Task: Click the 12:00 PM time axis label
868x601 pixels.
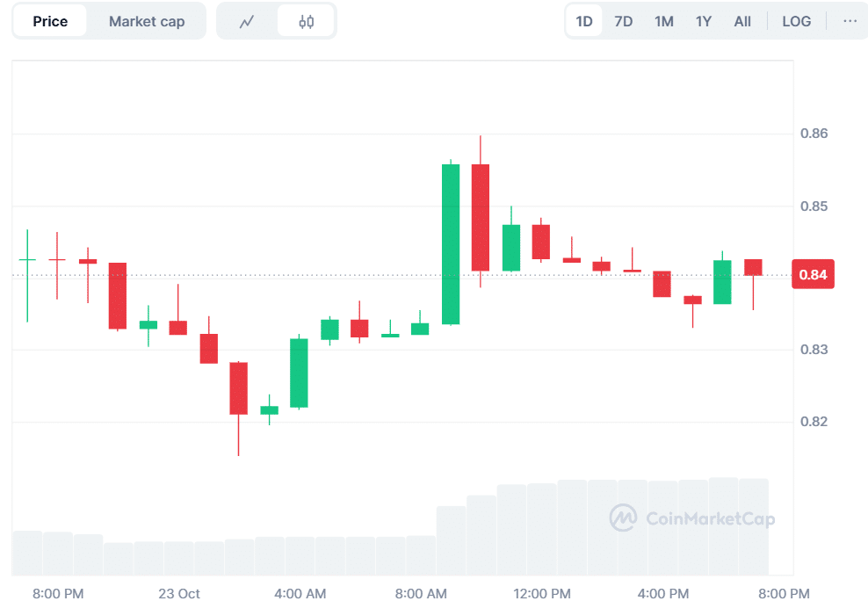Action: pos(541,593)
